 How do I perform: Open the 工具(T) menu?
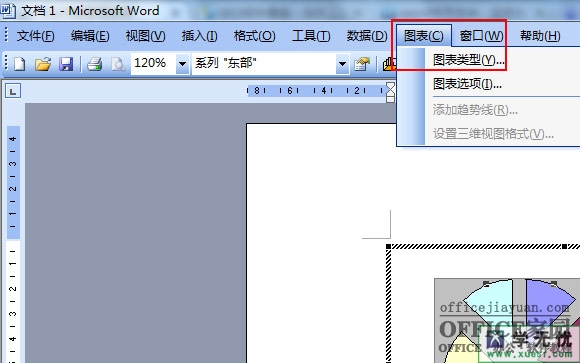click(x=311, y=36)
